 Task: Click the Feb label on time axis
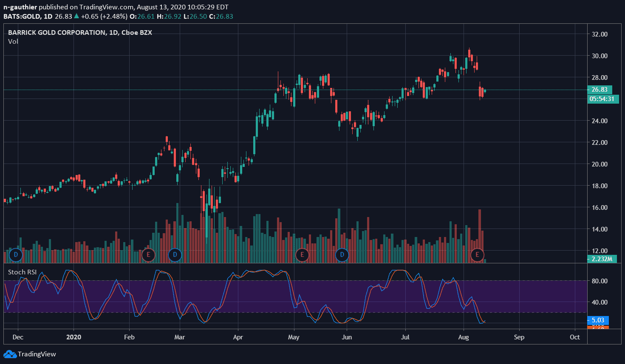(x=129, y=337)
